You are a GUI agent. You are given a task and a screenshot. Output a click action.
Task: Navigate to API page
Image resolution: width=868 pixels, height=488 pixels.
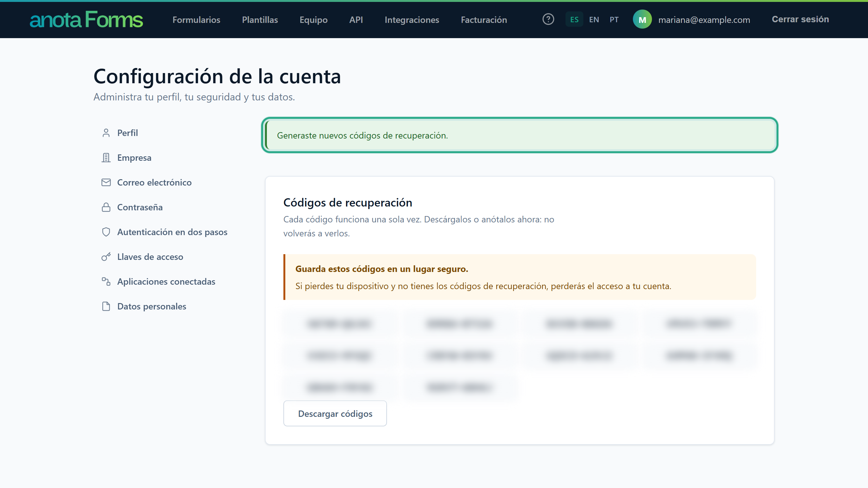[356, 20]
